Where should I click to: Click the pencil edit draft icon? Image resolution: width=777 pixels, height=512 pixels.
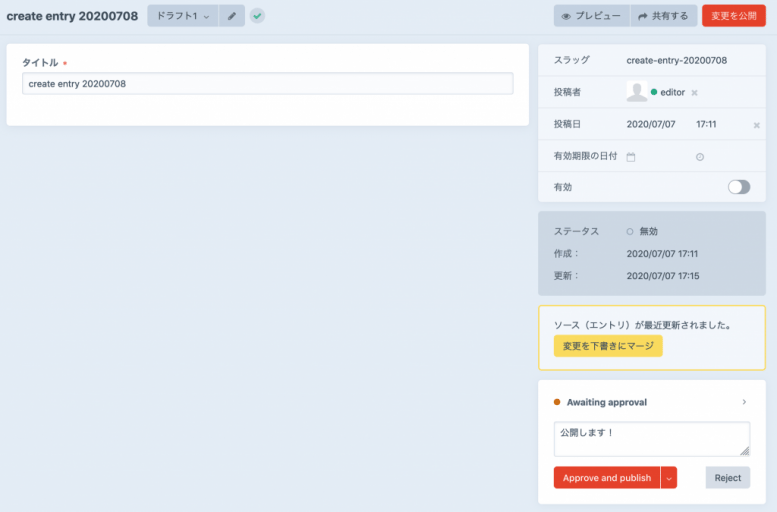point(232,16)
